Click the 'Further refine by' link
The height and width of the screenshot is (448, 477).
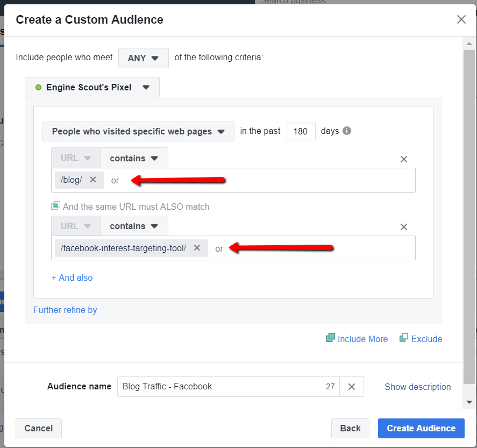click(65, 310)
